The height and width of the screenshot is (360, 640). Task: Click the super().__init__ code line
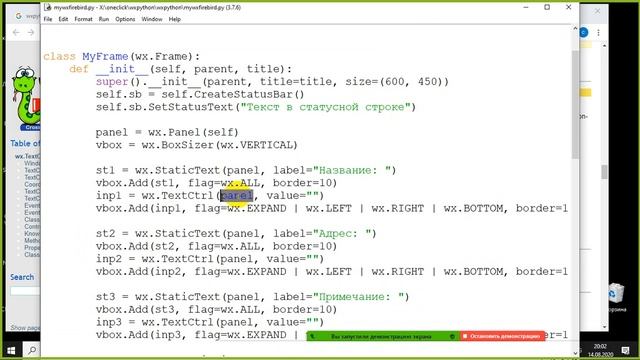pyautogui.click(x=272, y=82)
